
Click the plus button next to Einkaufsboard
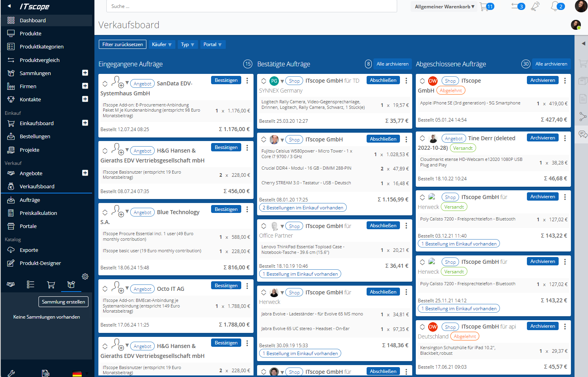(x=85, y=123)
